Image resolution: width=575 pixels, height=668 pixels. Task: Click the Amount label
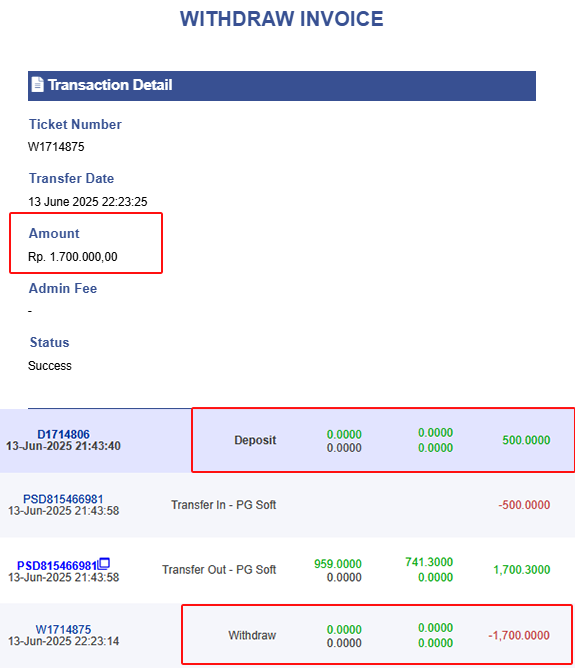pyautogui.click(x=54, y=233)
